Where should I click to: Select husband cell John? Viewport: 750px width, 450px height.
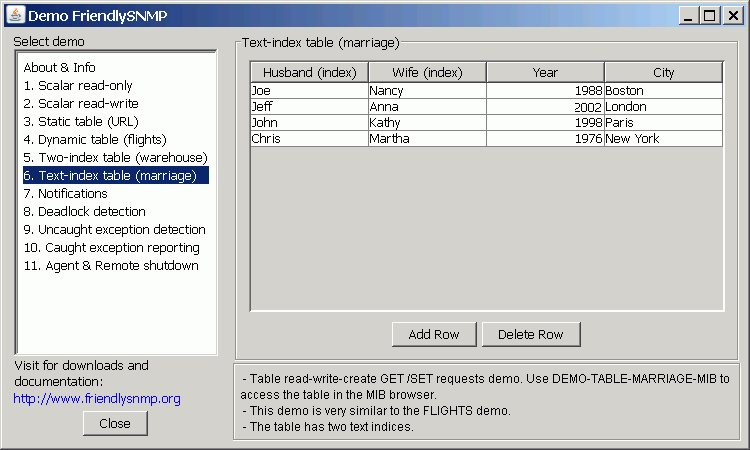click(x=309, y=122)
